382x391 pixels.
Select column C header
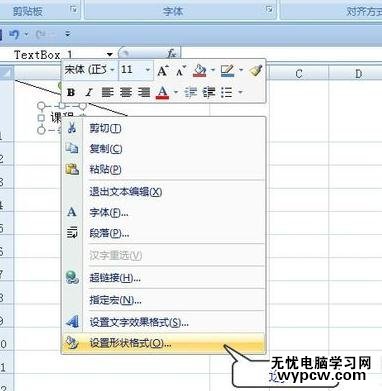(x=299, y=73)
